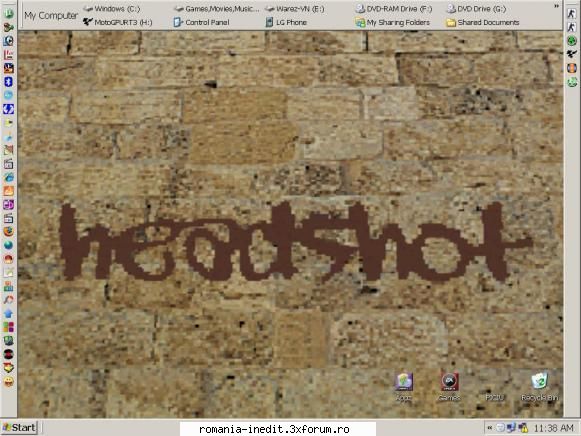Open Shared Documents from the toolbar

tap(483, 22)
